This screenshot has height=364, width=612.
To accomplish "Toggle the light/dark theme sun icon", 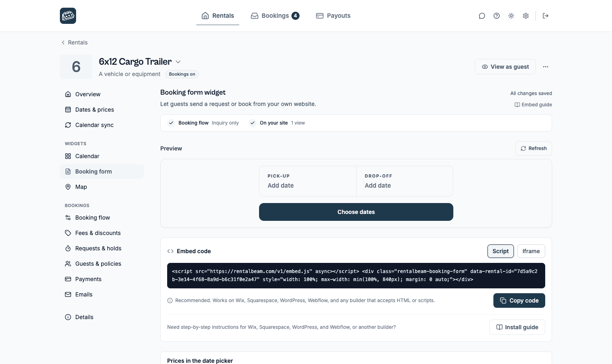I will click(x=511, y=16).
